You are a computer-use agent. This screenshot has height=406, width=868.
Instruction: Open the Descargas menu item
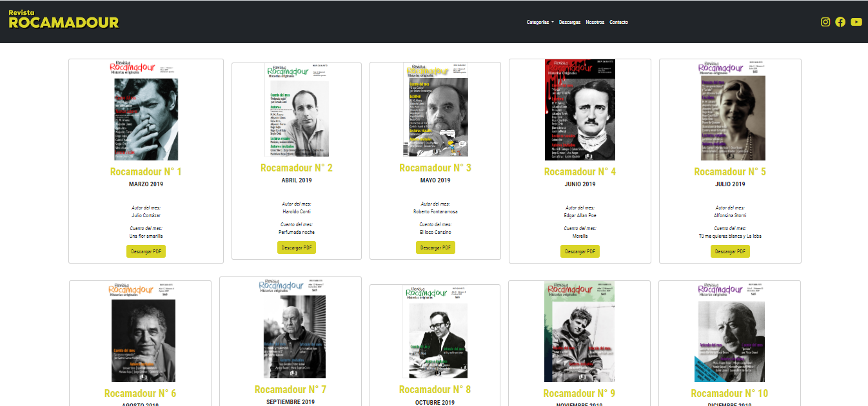pyautogui.click(x=569, y=22)
